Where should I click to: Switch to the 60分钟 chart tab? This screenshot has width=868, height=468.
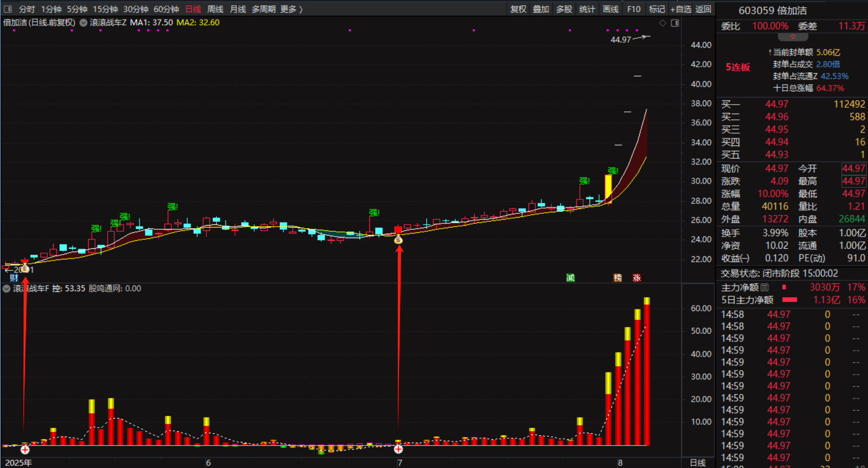(166, 9)
